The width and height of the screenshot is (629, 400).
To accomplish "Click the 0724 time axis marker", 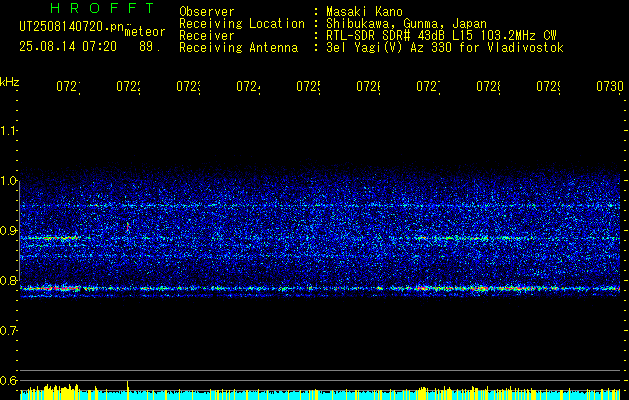I will click(248, 87).
